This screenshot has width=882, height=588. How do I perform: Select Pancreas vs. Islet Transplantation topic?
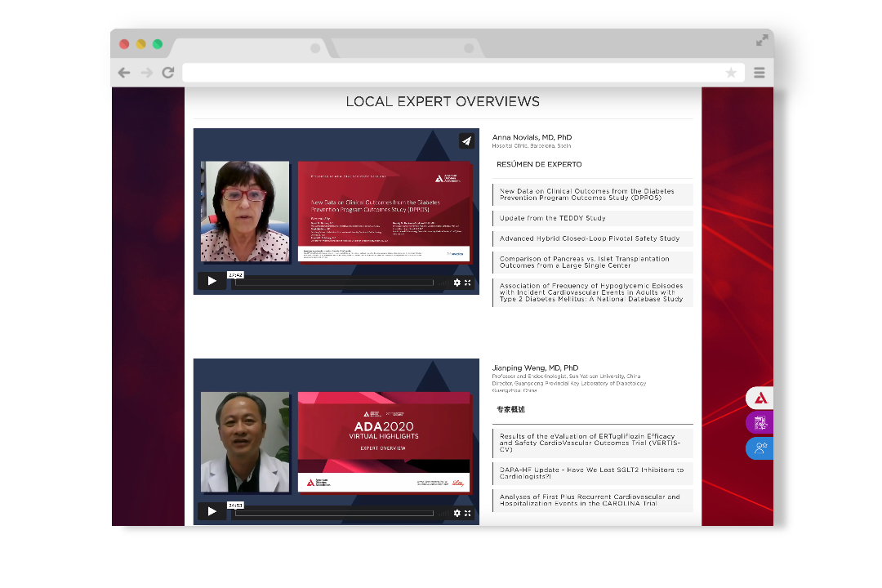tap(584, 262)
